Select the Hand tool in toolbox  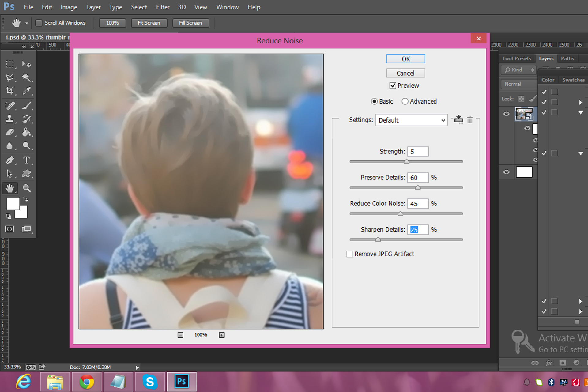(x=10, y=188)
